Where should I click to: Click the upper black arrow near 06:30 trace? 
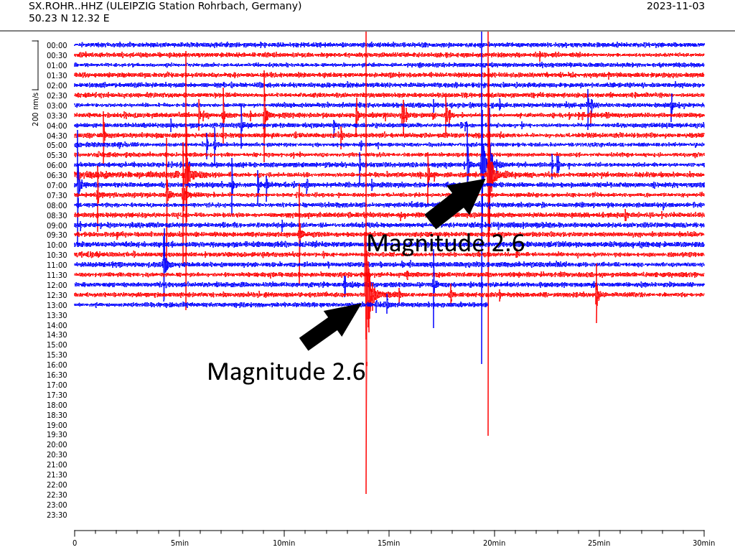tap(454, 204)
